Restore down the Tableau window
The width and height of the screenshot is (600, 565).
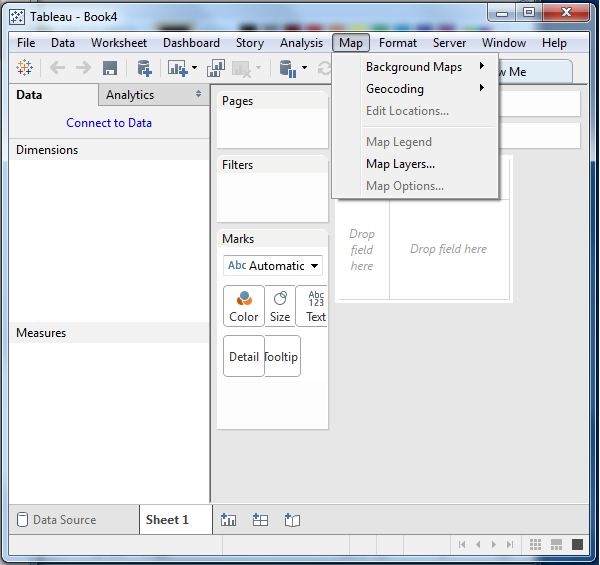pyautogui.click(x=528, y=13)
